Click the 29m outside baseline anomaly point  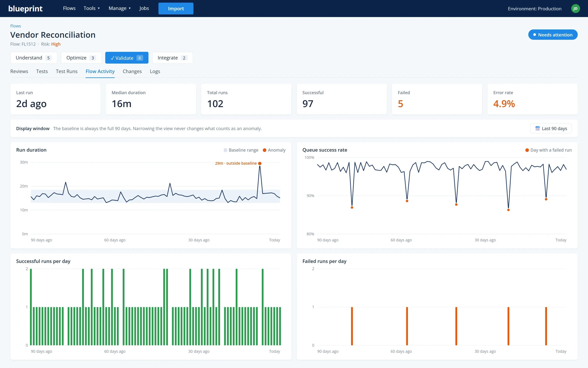(x=260, y=164)
